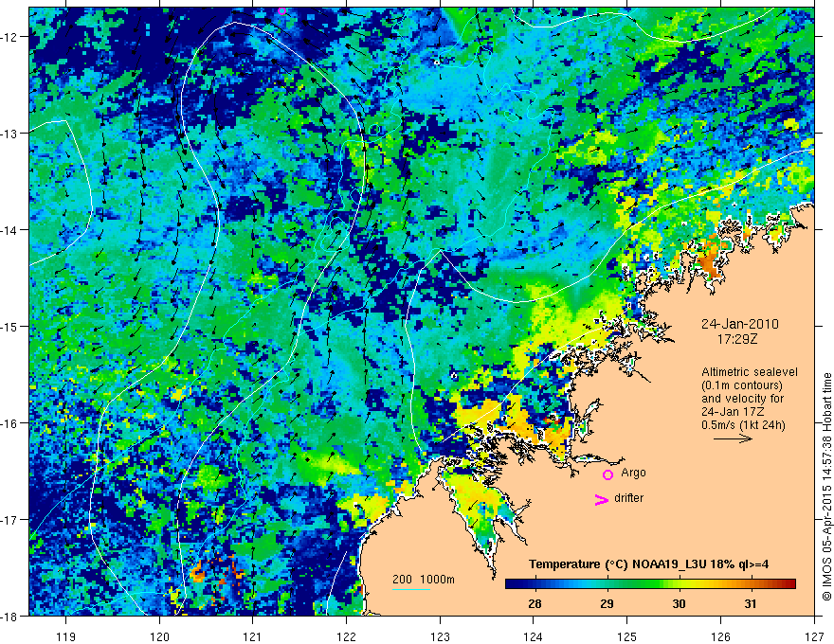The height and width of the screenshot is (644, 834).
Task: Click latitude axis label '-18'
Action: [x=9, y=616]
